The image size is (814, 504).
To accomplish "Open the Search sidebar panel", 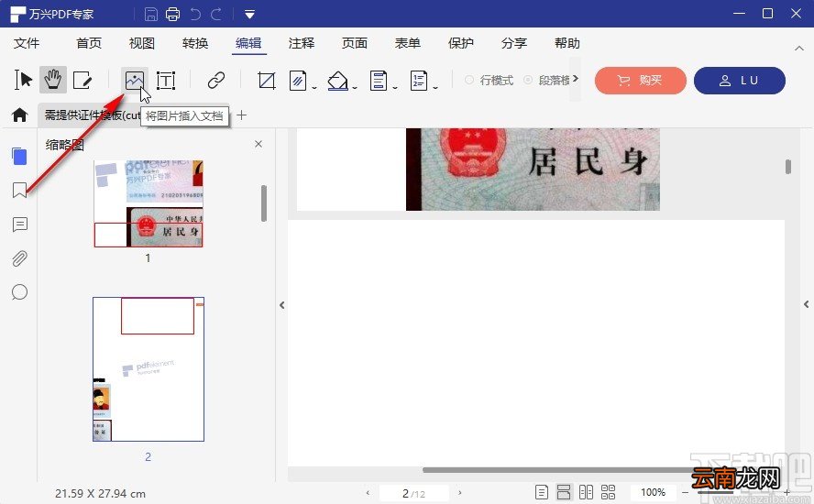I will pyautogui.click(x=20, y=292).
